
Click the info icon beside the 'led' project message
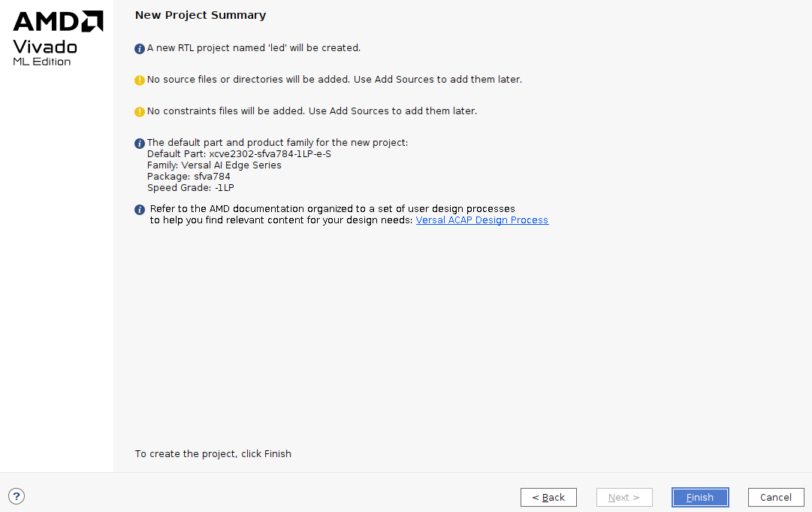pyautogui.click(x=139, y=49)
